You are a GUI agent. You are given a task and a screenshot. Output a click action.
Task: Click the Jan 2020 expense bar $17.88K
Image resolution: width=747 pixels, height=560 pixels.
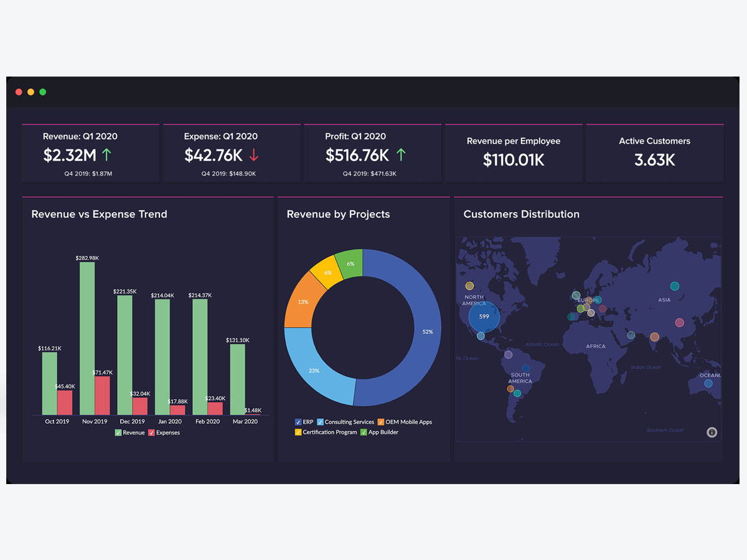click(x=177, y=410)
